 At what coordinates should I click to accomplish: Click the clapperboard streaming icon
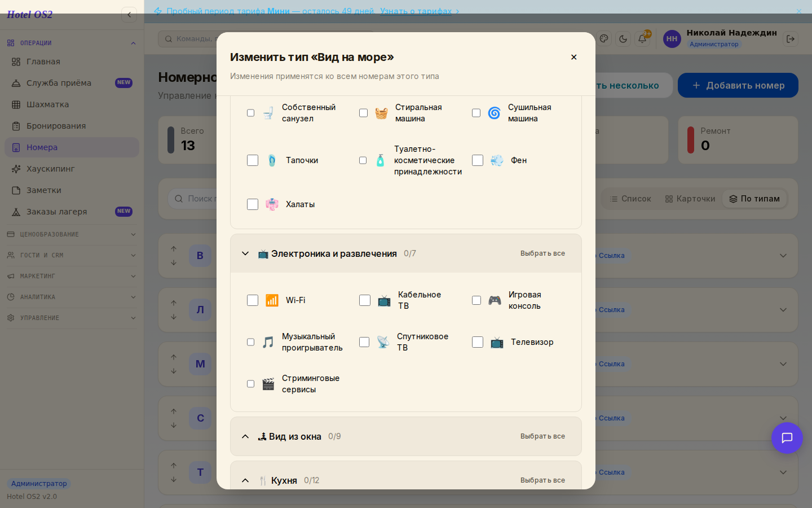[268, 384]
